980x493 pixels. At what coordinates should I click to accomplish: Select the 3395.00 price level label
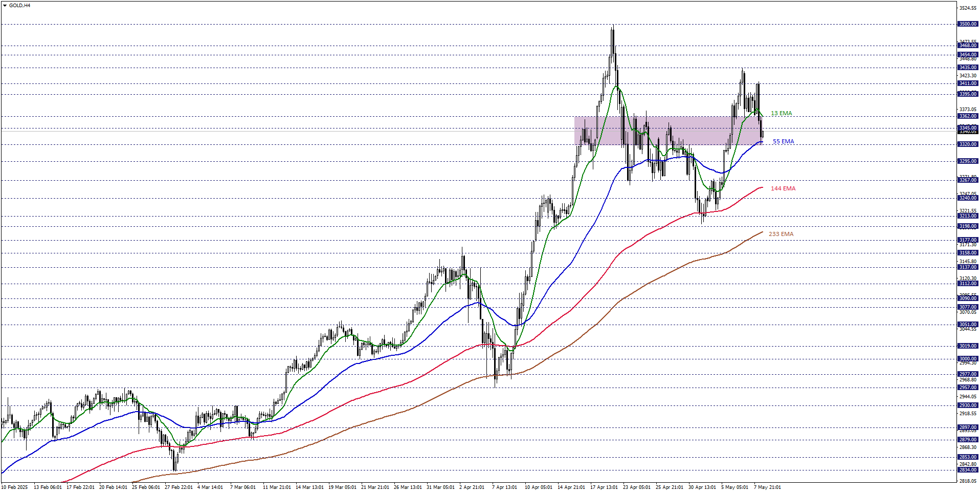click(x=968, y=94)
